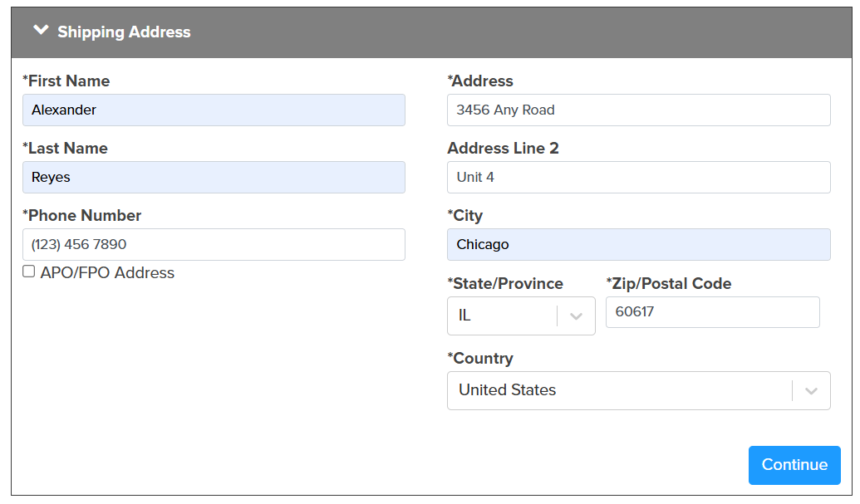Viewport: 860px width, 504px height.
Task: Edit the Last Name field with Reyes
Action: 214,178
